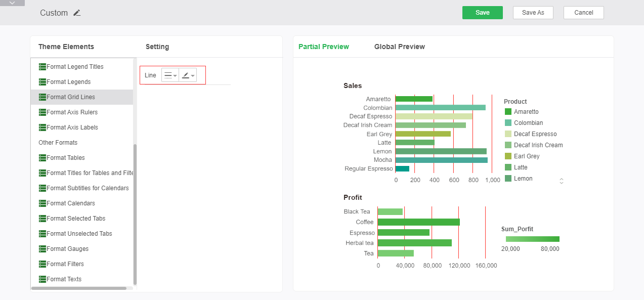Click the Format Gauges icon
The height and width of the screenshot is (300, 644).
pos(42,249)
